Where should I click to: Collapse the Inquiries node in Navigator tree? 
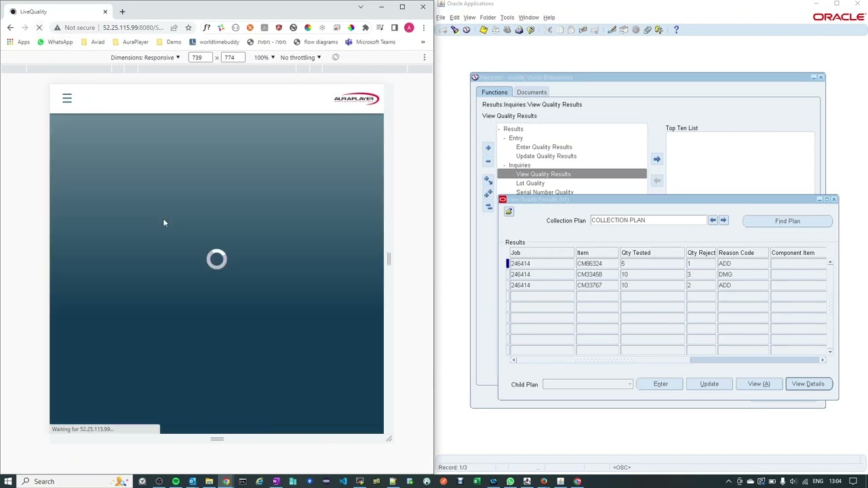coord(504,165)
